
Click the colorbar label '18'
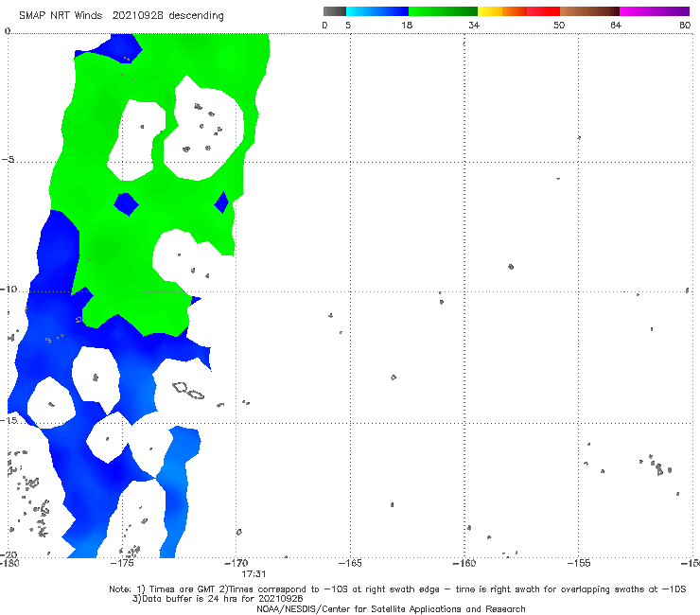407,26
